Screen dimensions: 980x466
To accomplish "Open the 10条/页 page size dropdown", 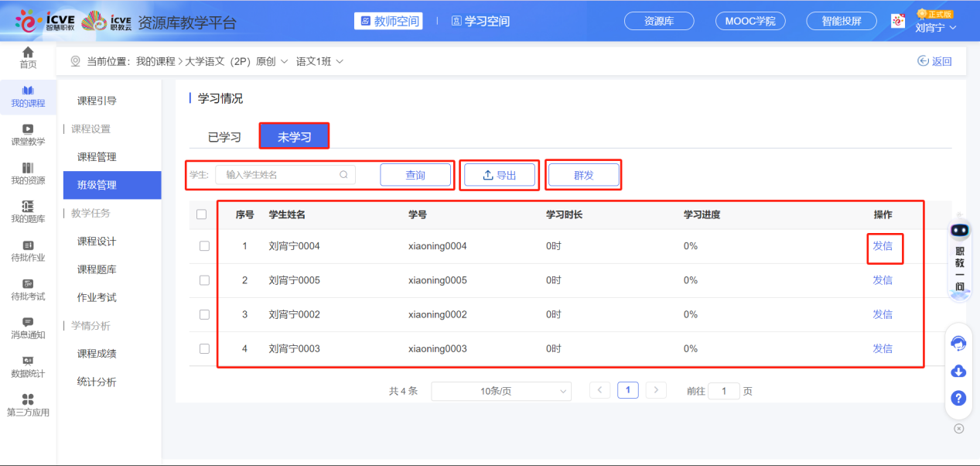I will pyautogui.click(x=500, y=391).
